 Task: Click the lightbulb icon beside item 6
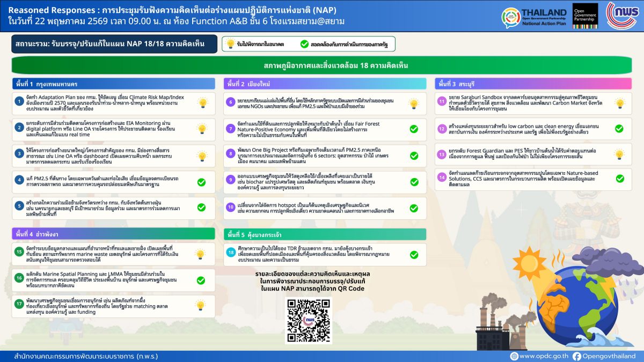point(414,104)
